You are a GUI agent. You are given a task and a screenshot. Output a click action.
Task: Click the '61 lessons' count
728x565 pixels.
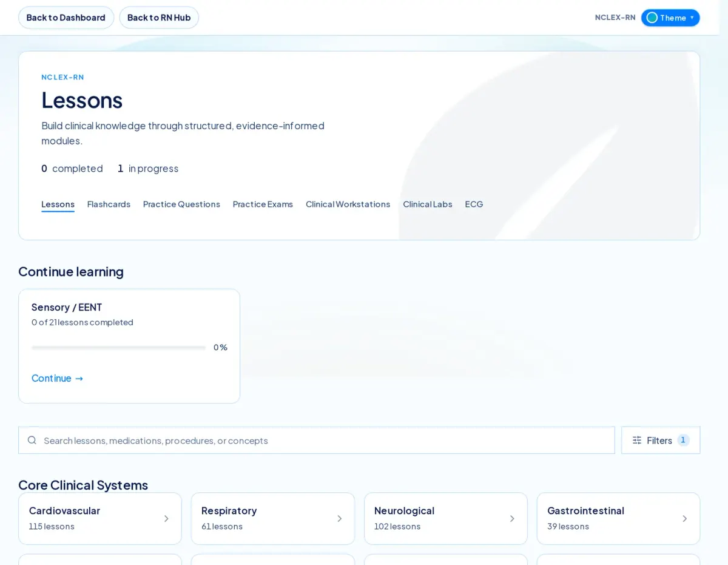point(222,526)
